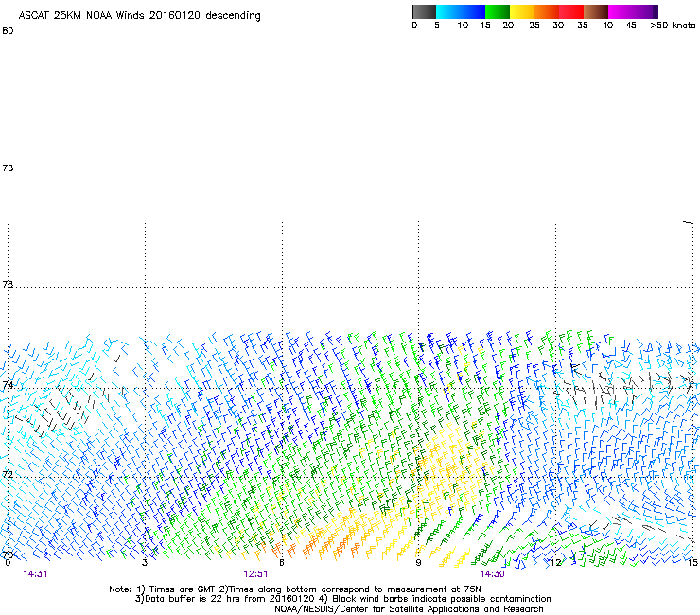The width and height of the screenshot is (700, 615).
Task: Click the purple swath time '14:31'
Action: click(35, 574)
